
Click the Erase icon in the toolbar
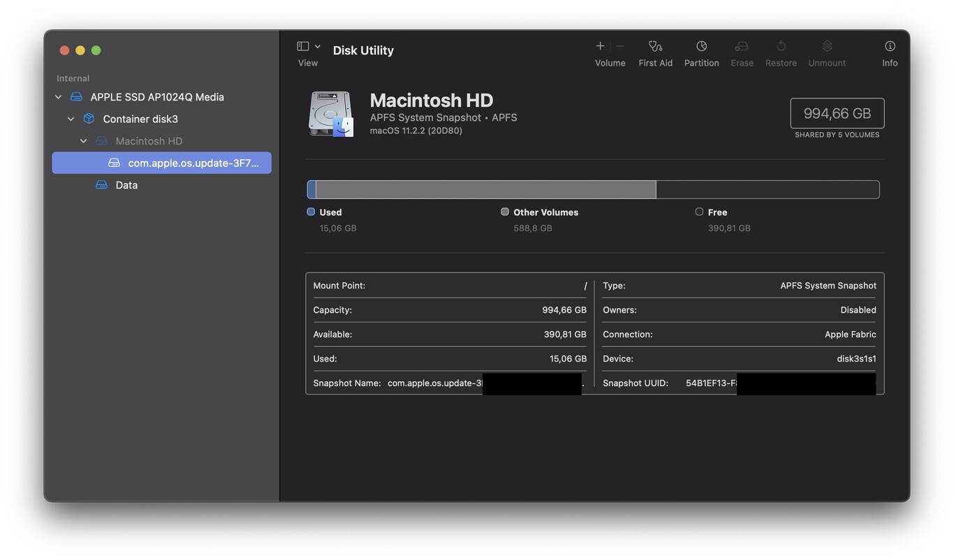[742, 50]
